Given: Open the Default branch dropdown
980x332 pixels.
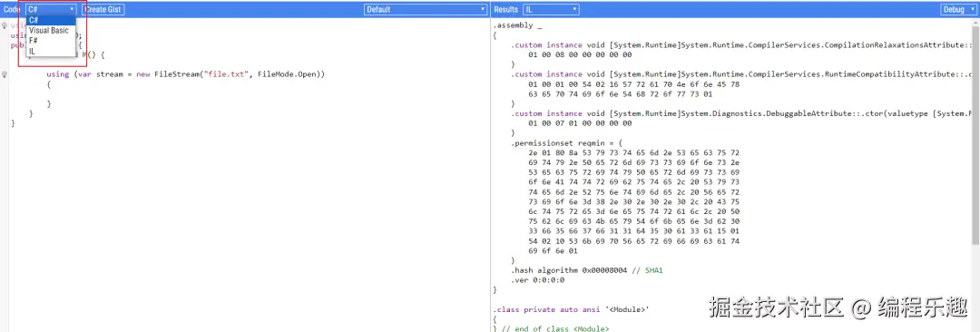Looking at the screenshot, I should (x=426, y=9).
